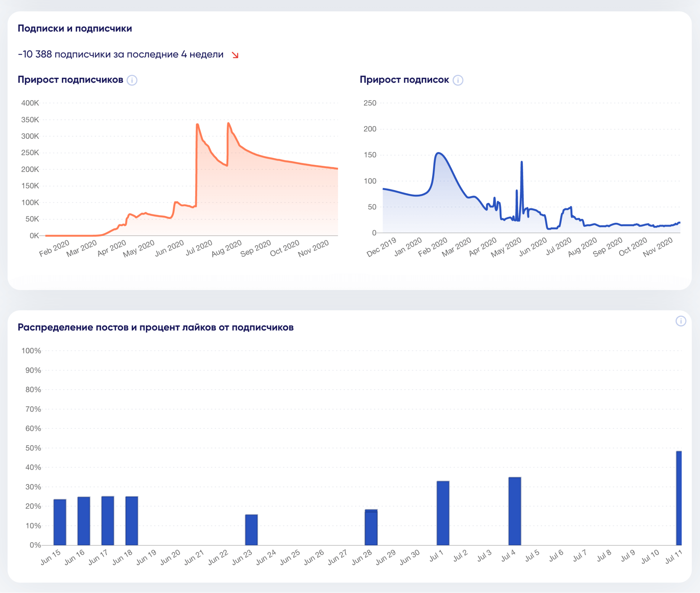Click the Jun 23 bar
The image size is (700, 593).
pos(251,530)
